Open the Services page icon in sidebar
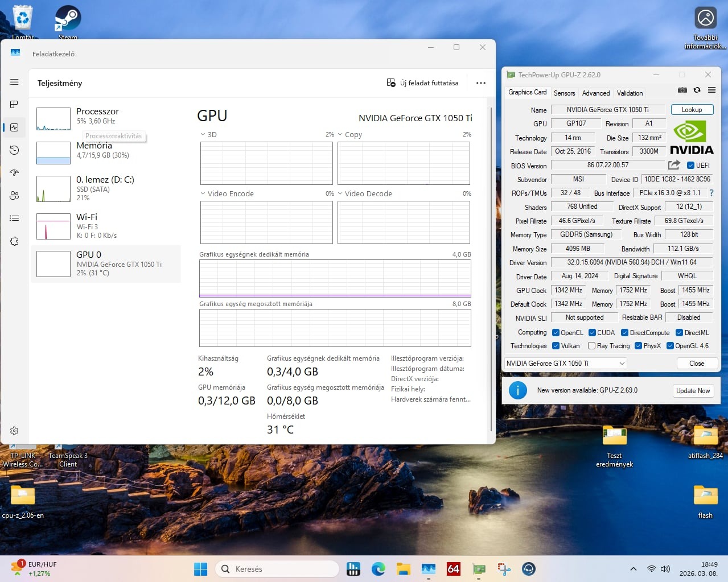The image size is (728, 582). pyautogui.click(x=14, y=241)
